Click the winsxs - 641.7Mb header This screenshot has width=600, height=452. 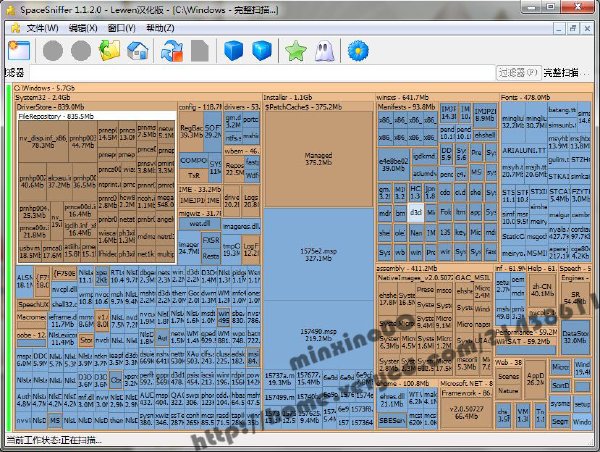[437, 97]
